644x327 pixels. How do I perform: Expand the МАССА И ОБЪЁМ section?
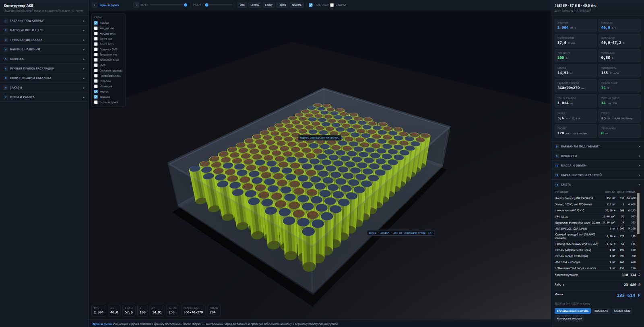coord(597,165)
